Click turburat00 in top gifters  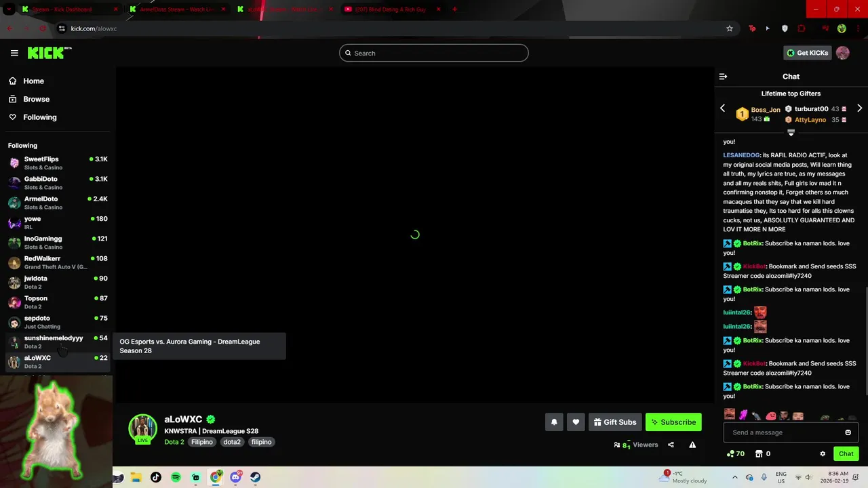811,109
